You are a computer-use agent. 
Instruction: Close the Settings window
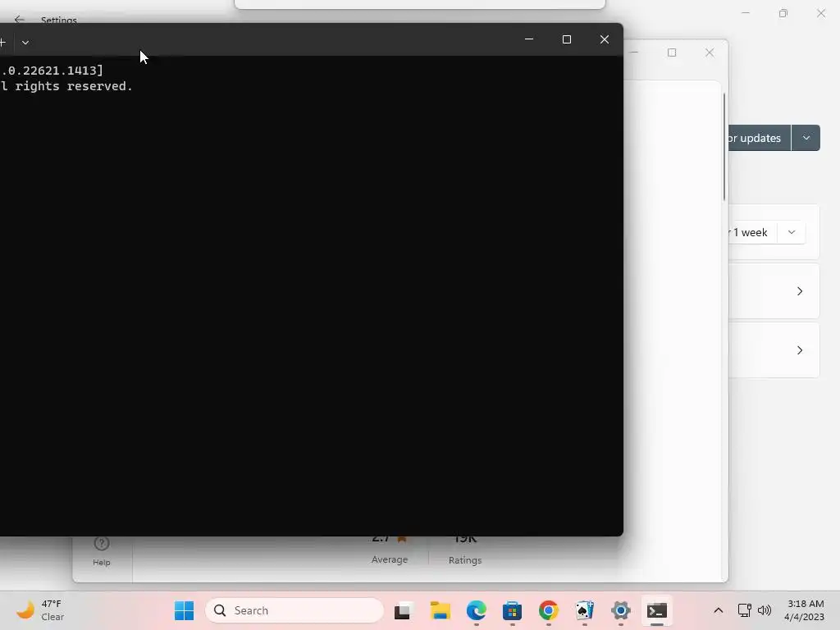(x=820, y=13)
